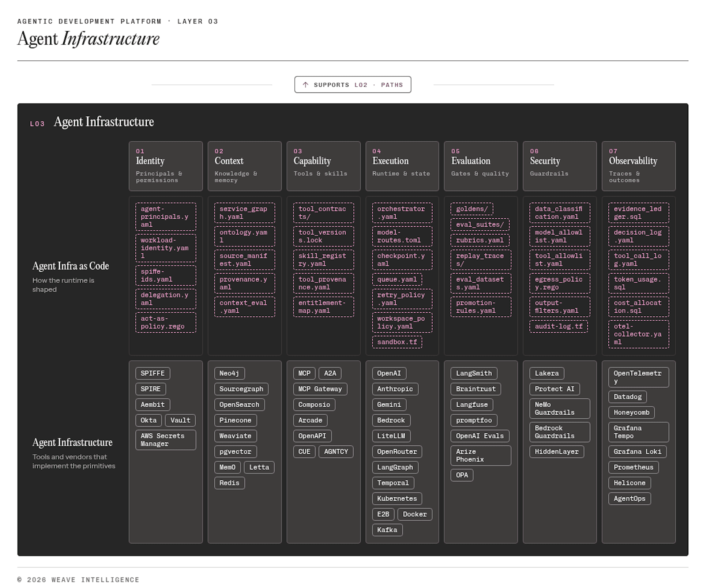
Task: Select the eval_suites/ folder chip
Action: click(480, 225)
